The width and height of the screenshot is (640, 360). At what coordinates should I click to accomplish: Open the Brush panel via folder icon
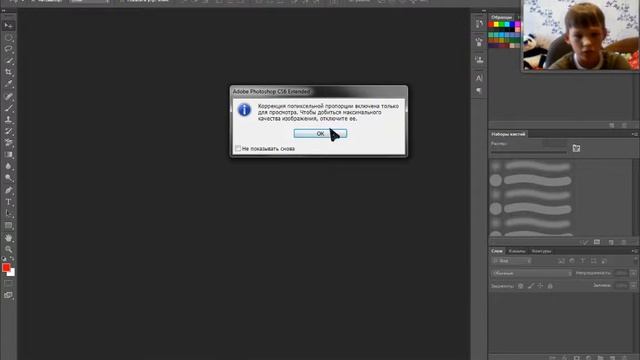[x=576, y=148]
